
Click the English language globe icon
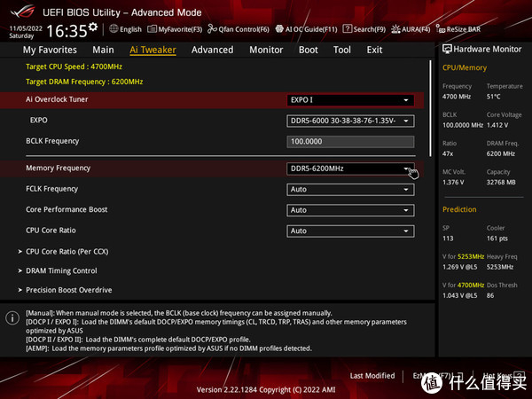[x=113, y=29]
